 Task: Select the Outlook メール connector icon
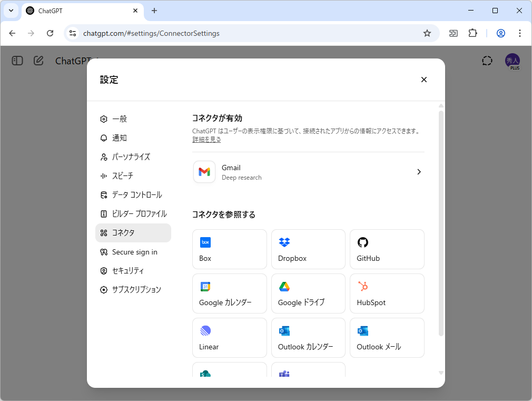[x=362, y=331]
